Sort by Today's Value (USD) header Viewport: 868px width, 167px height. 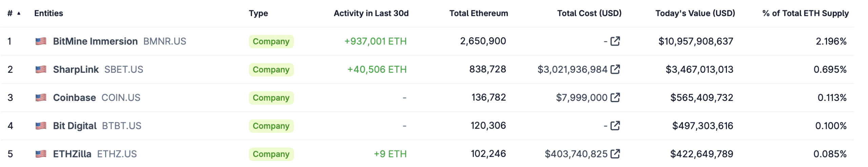point(695,13)
